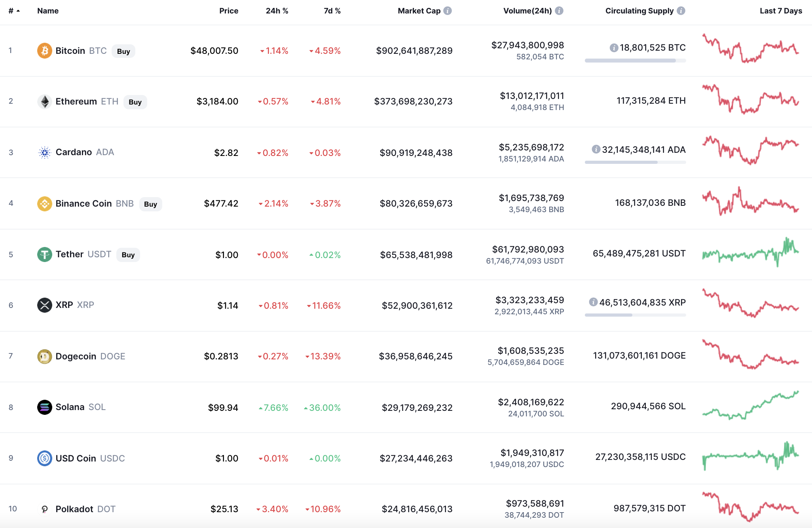Click Solana 7d change 36.00%
Image resolution: width=812 pixels, height=528 pixels.
tap(322, 408)
